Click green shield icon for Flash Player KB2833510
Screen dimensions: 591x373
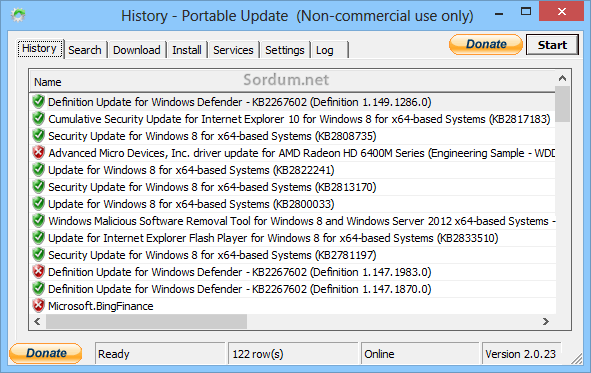(x=38, y=238)
